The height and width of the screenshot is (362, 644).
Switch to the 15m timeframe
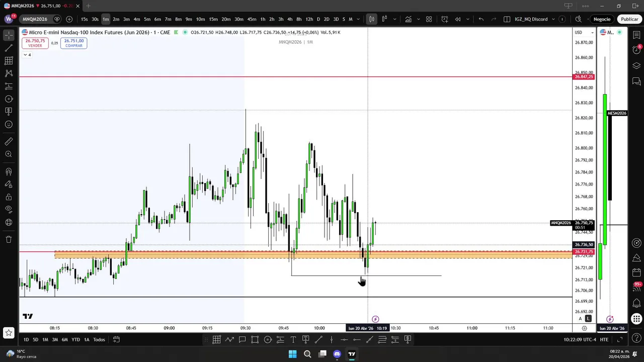coord(213,19)
